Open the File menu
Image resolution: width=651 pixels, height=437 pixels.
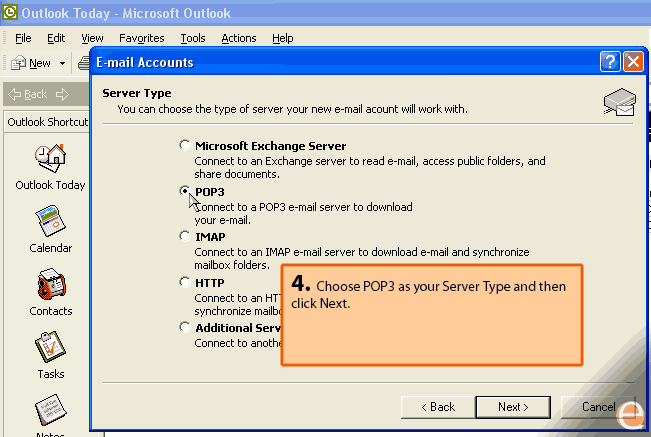click(23, 38)
